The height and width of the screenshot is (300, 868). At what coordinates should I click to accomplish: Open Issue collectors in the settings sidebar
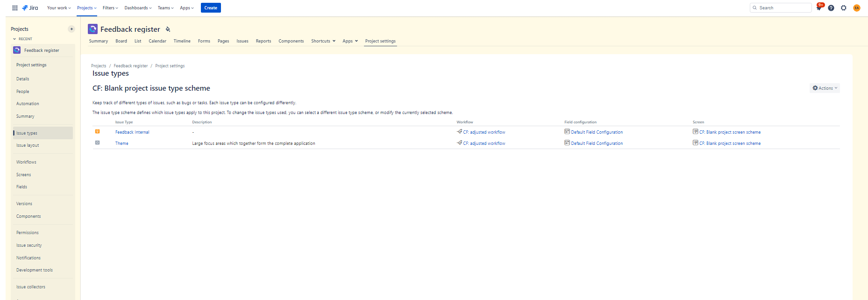(x=31, y=287)
